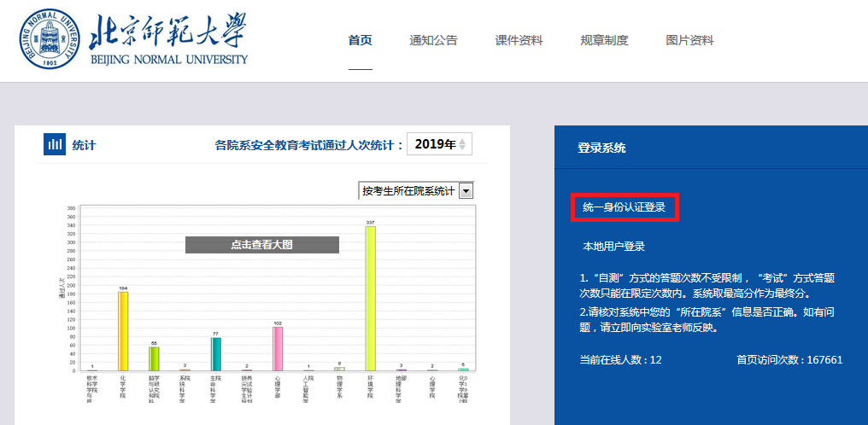
Task: Click the 2019年 year field
Action: pos(434,144)
